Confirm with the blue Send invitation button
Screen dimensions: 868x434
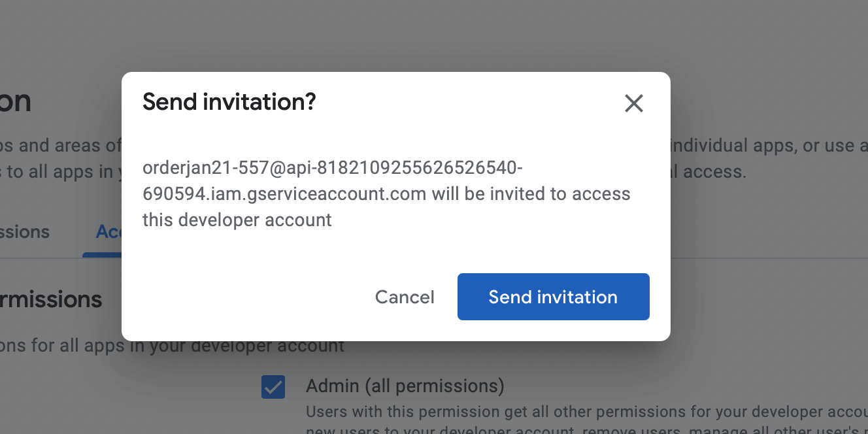pos(553,297)
